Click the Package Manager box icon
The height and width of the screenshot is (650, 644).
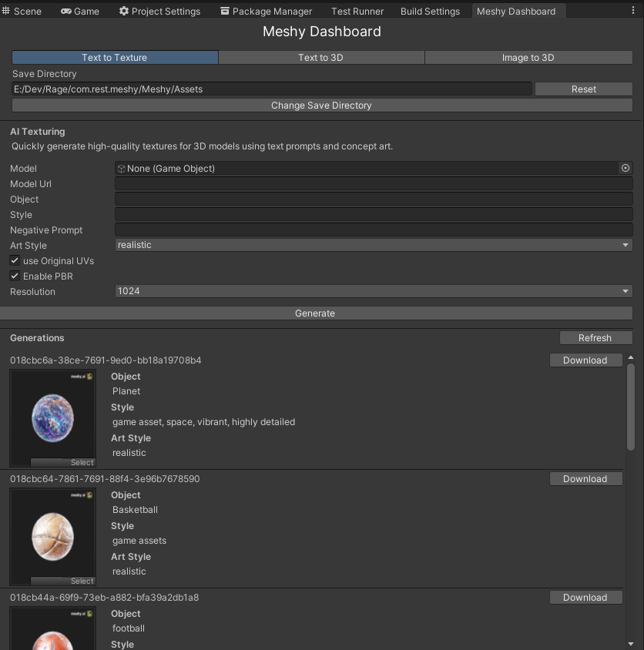(224, 11)
